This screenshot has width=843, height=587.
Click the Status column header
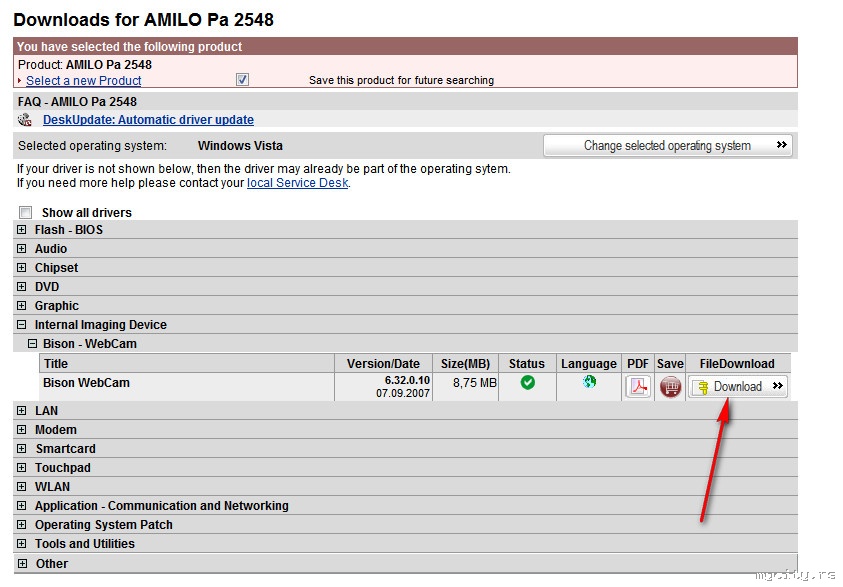(x=527, y=363)
